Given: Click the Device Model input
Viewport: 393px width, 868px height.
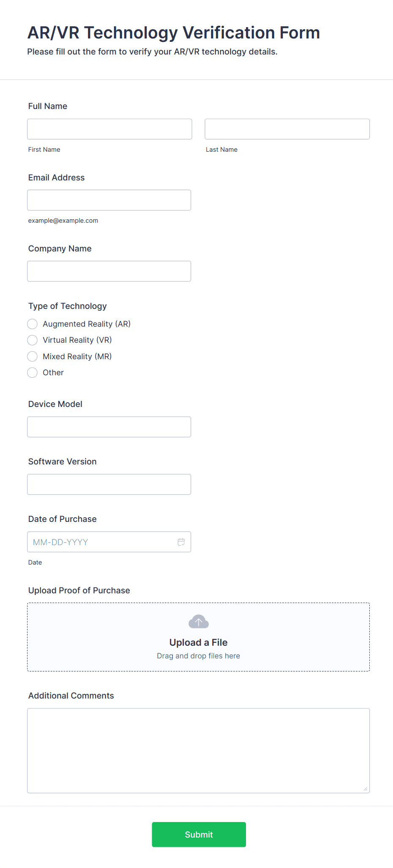Looking at the screenshot, I should pos(109,427).
